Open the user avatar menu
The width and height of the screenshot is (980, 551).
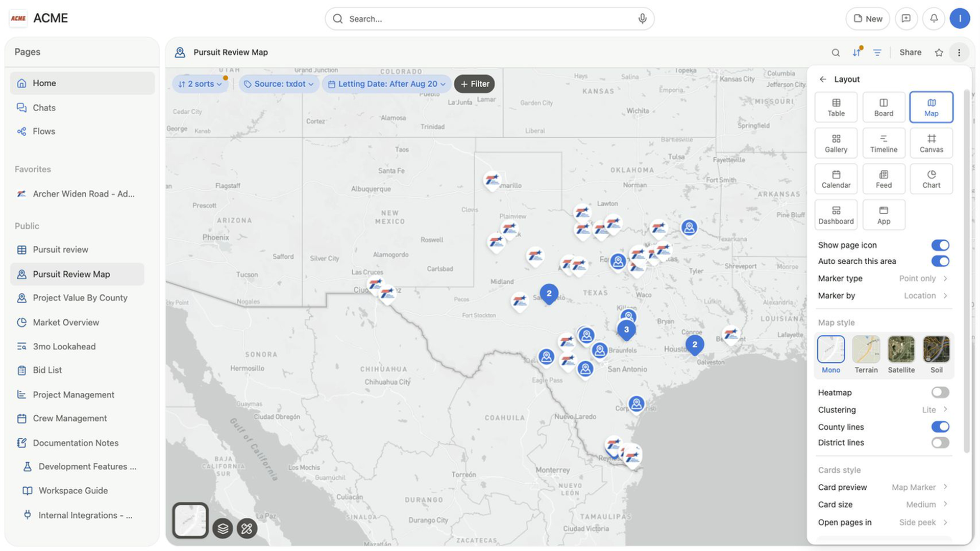[960, 19]
